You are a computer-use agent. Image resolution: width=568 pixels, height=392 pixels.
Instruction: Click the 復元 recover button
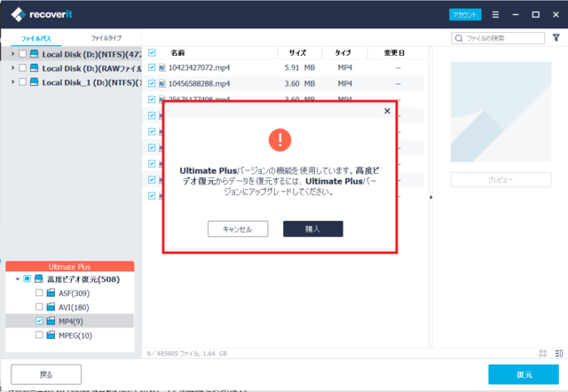[x=524, y=374]
